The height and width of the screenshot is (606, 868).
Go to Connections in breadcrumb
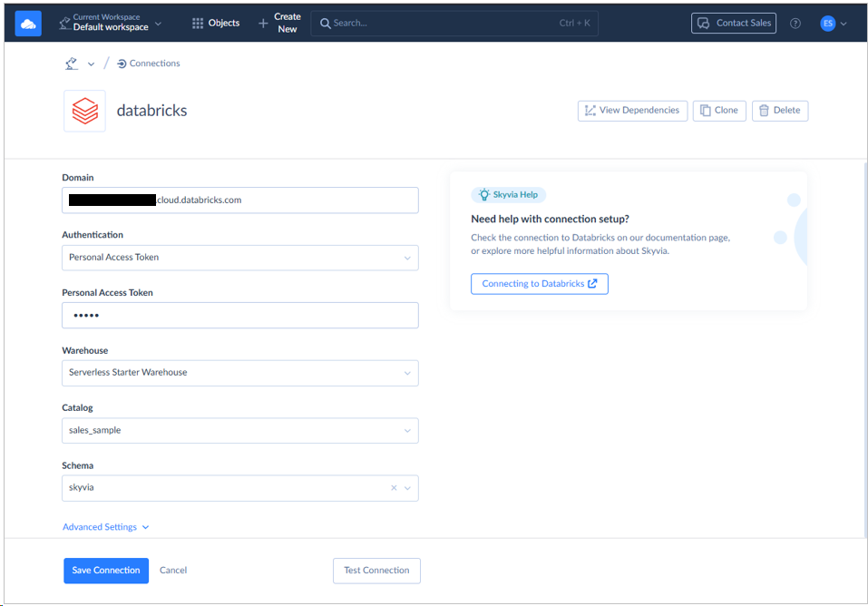pyautogui.click(x=149, y=64)
